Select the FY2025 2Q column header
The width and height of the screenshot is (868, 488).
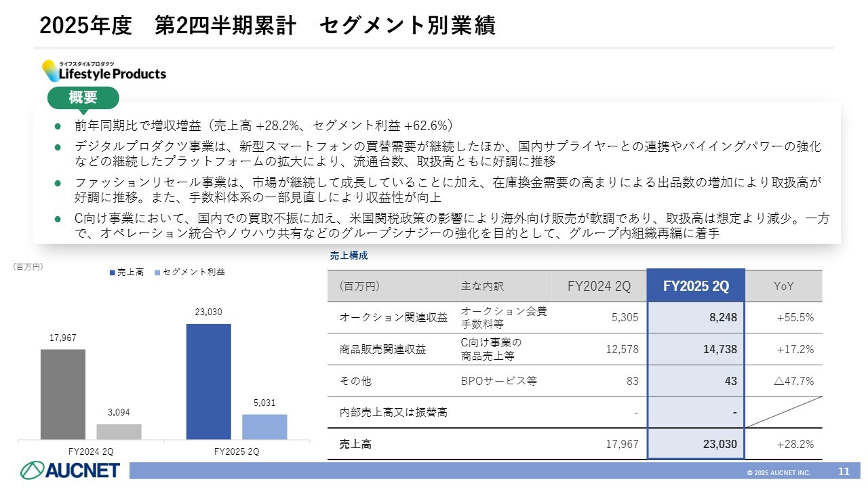(x=696, y=286)
